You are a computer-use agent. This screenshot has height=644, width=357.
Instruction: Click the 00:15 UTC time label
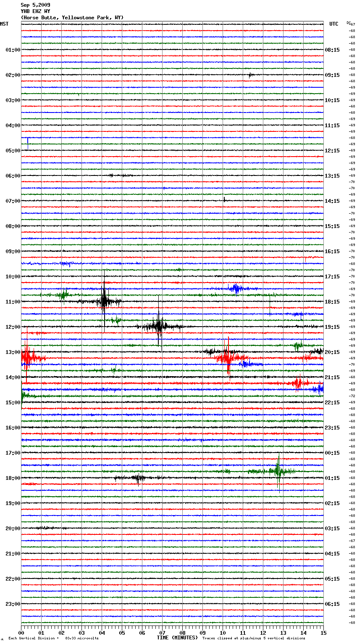tap(332, 453)
